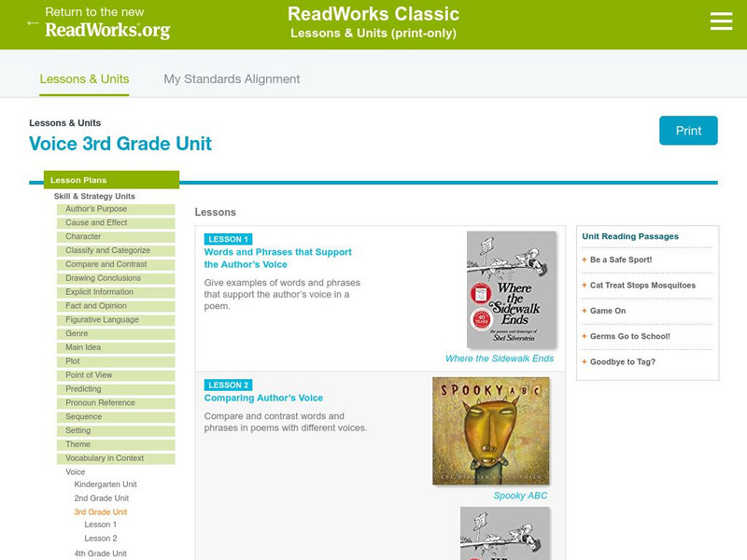Open Predicting unit
Image resolution: width=747 pixels, height=560 pixels.
click(116, 389)
